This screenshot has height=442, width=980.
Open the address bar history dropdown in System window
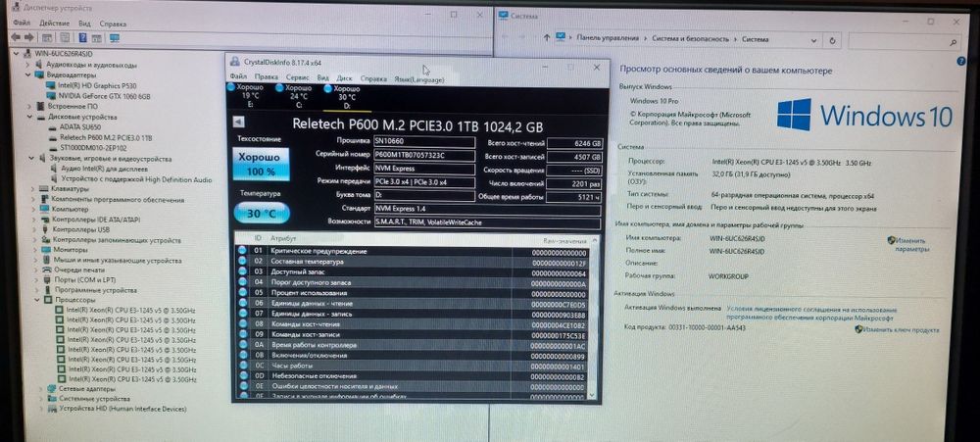click(813, 39)
